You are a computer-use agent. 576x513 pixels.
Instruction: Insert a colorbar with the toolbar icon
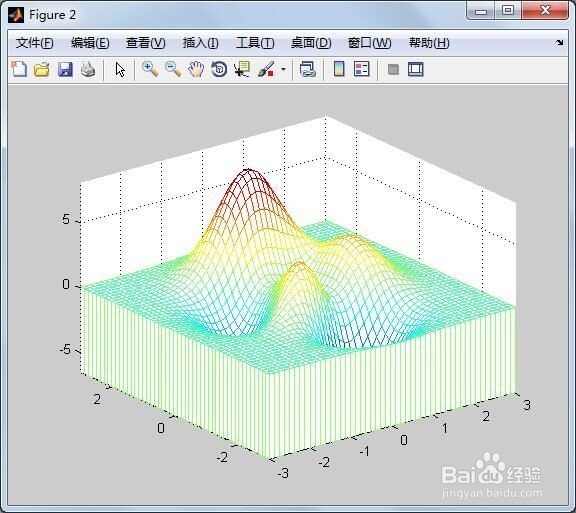tap(339, 69)
